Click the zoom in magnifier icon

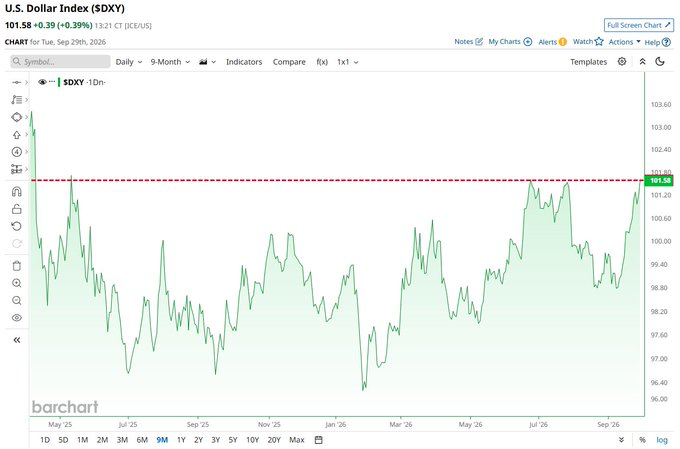(16, 283)
